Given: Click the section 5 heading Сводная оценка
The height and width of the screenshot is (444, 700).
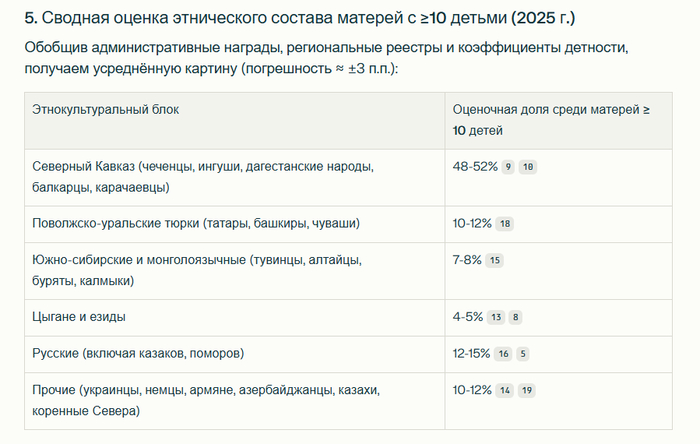Looking at the screenshot, I should pos(299,19).
